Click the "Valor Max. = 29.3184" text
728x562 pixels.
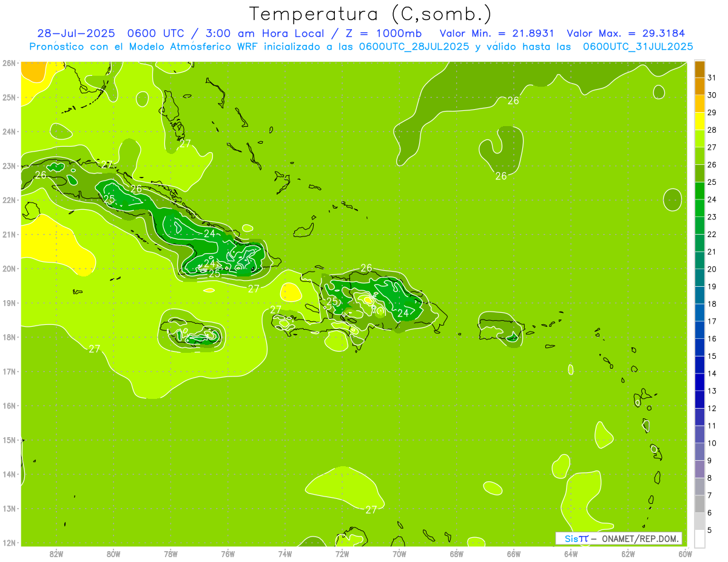[x=625, y=33]
